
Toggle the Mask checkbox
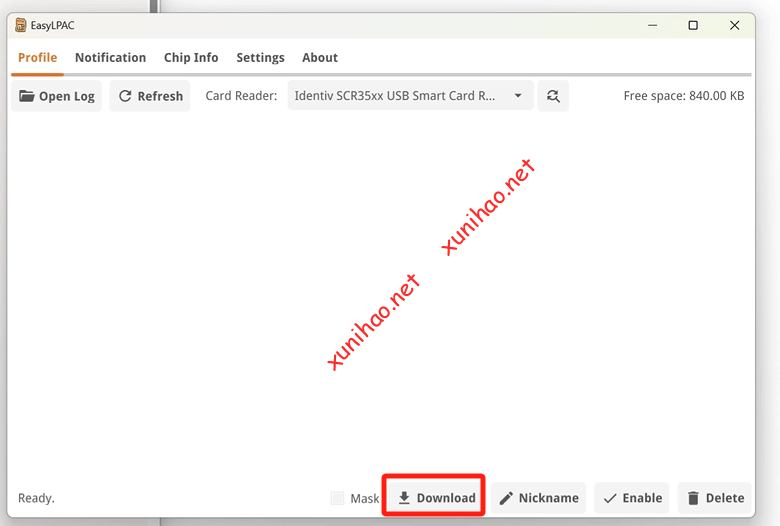point(337,498)
